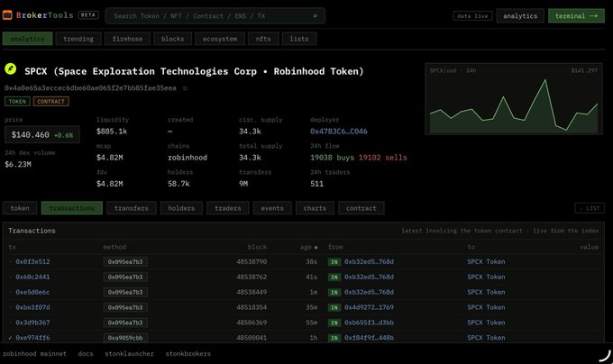Click the data live indicator
613x364 pixels.
pos(472,16)
